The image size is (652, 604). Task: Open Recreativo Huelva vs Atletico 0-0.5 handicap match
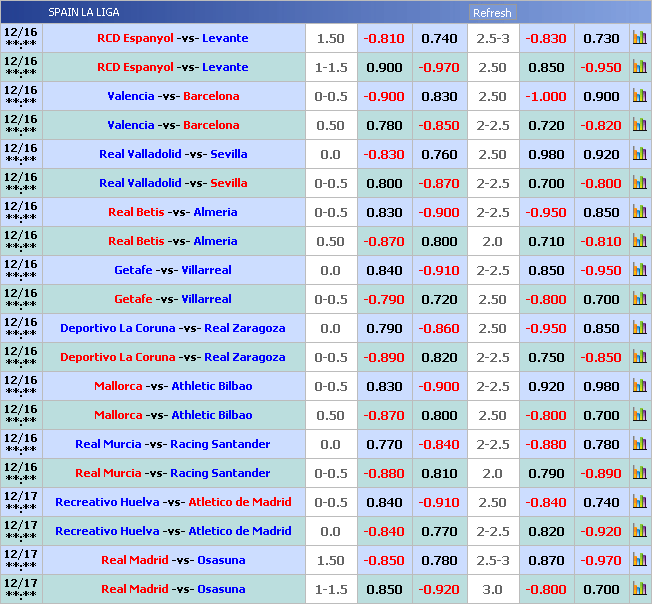tap(173, 502)
